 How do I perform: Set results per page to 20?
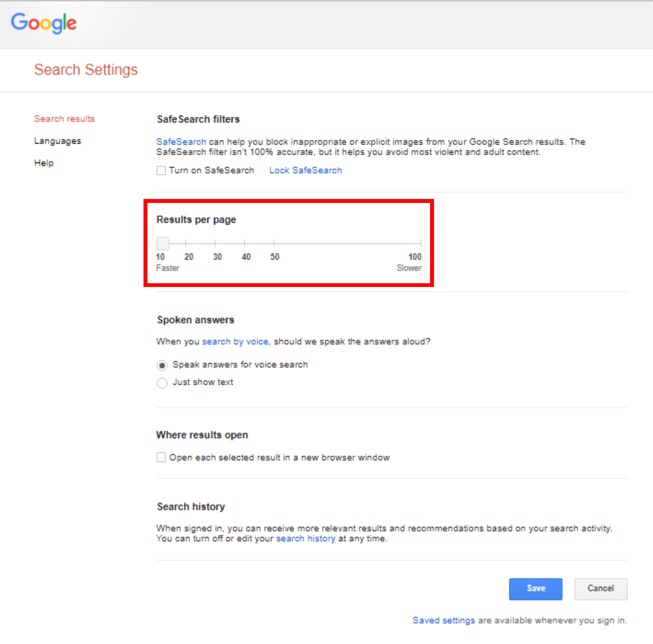pyautogui.click(x=186, y=243)
